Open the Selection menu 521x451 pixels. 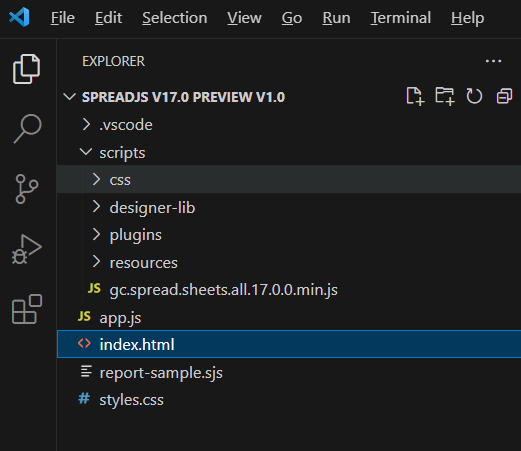click(x=175, y=18)
